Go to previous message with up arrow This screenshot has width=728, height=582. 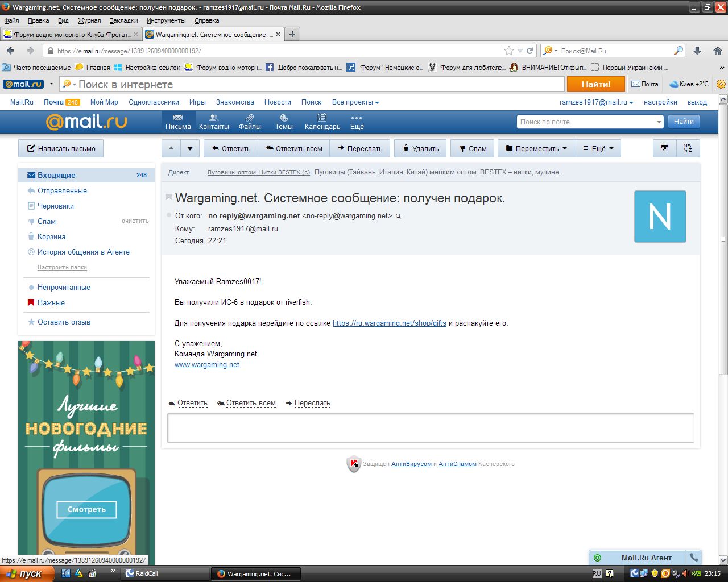(x=171, y=148)
